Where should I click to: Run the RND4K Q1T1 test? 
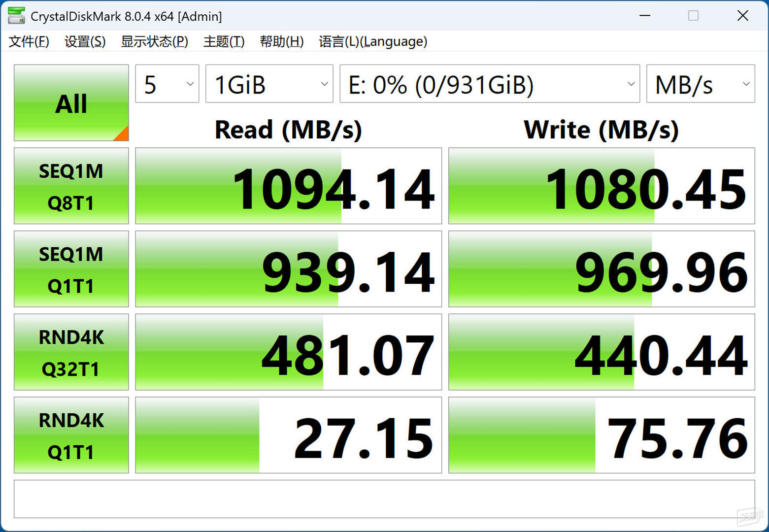pyautogui.click(x=71, y=435)
